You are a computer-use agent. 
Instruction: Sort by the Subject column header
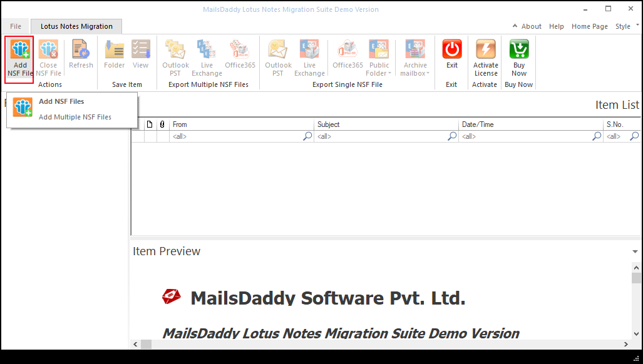click(386, 124)
